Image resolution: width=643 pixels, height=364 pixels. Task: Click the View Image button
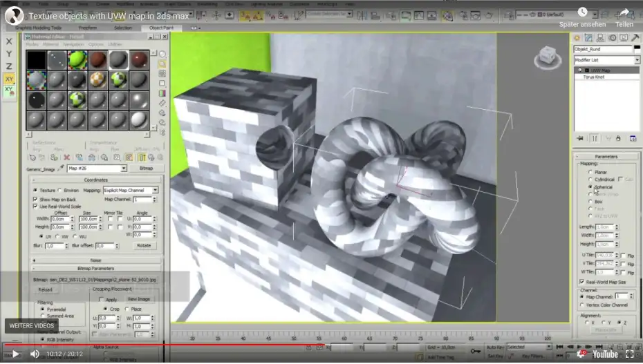pos(138,299)
